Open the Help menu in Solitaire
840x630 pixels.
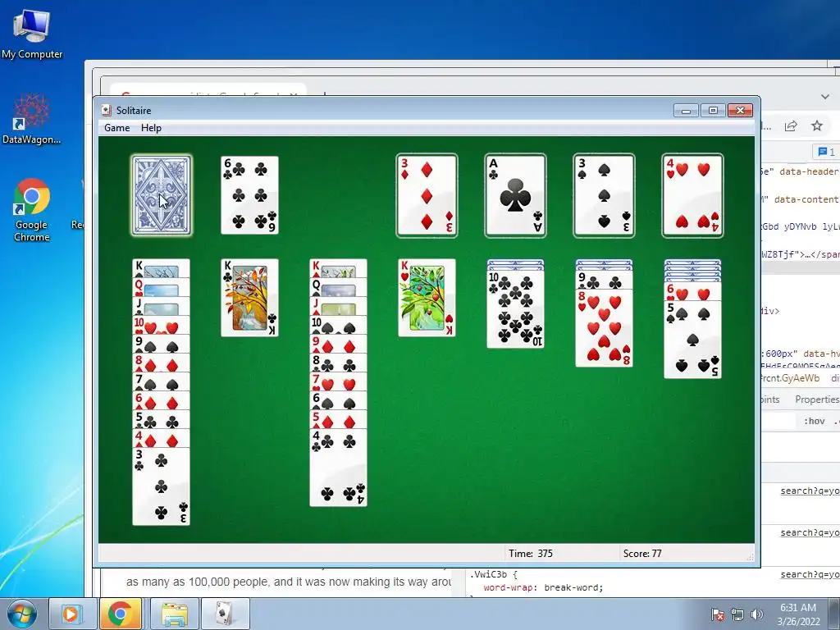click(151, 128)
